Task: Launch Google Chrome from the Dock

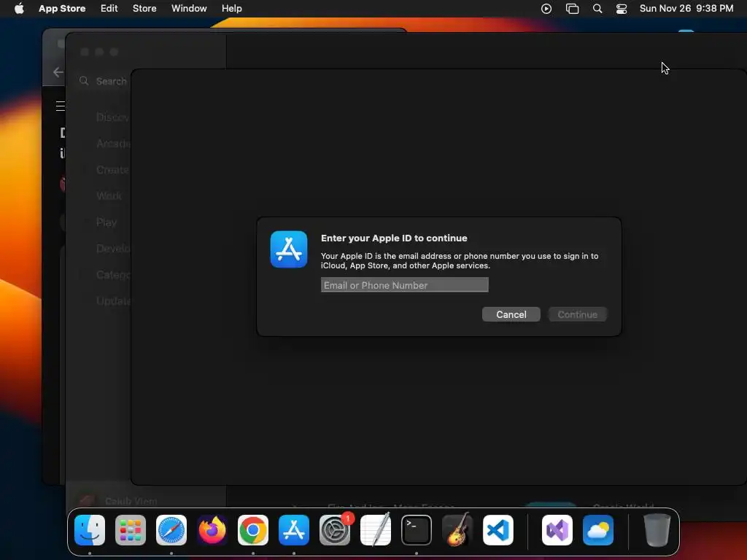Action: pyautogui.click(x=253, y=530)
